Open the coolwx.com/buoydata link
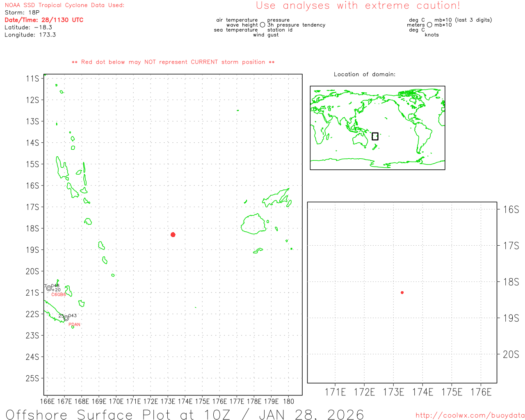Viewport: 525px width, 420px height. point(470,415)
